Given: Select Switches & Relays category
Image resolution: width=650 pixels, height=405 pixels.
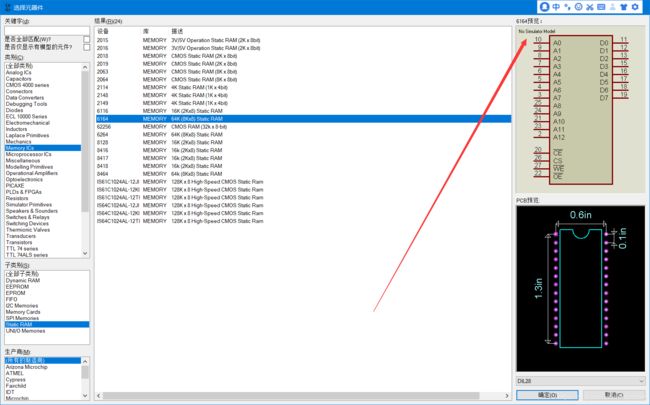Looking at the screenshot, I should coord(27,217).
